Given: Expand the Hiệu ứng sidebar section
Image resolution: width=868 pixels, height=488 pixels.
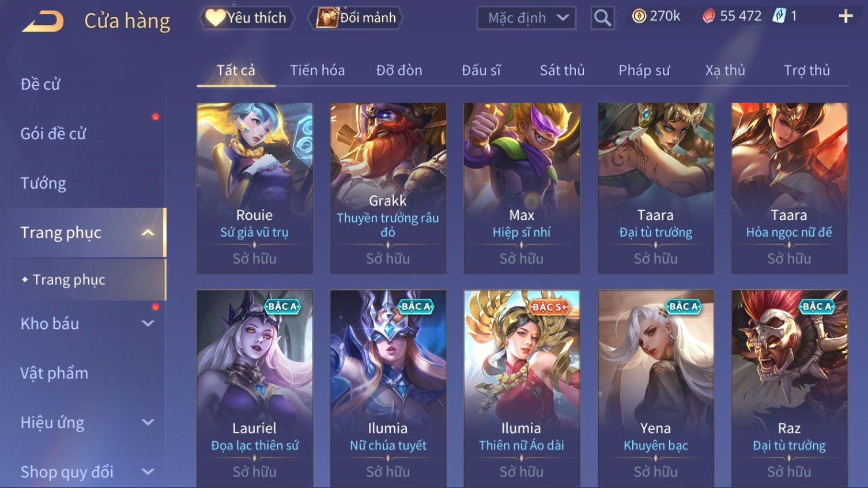Looking at the screenshot, I should (x=148, y=422).
